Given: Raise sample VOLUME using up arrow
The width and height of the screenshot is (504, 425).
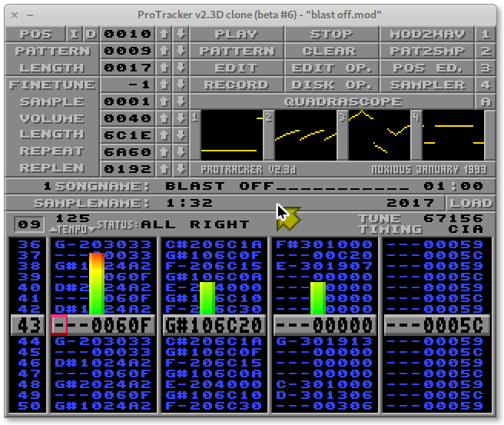Looking at the screenshot, I should click(164, 118).
